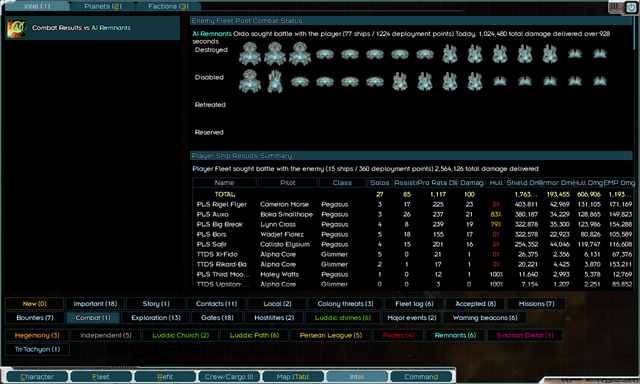Sort results by Class column header
640x384 pixels.
pos(342,183)
